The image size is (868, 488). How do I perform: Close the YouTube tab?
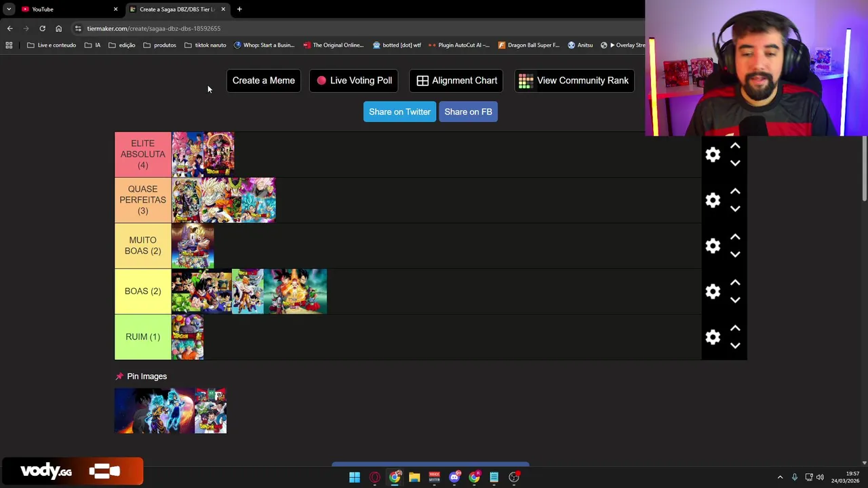coord(115,9)
